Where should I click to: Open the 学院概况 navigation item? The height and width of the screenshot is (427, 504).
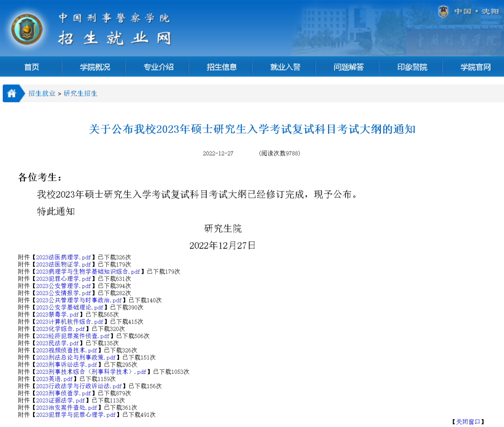coord(95,67)
